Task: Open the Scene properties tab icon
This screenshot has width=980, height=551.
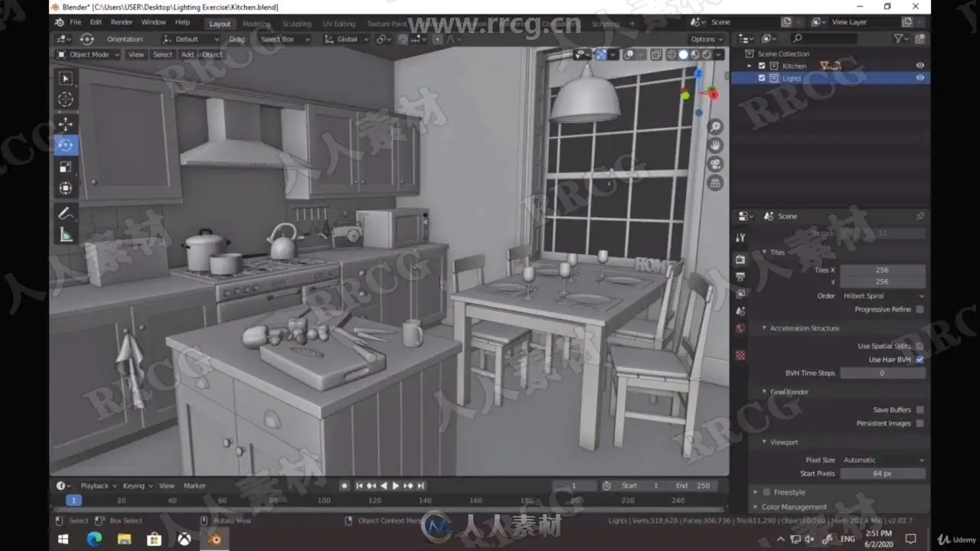Action: [740, 311]
